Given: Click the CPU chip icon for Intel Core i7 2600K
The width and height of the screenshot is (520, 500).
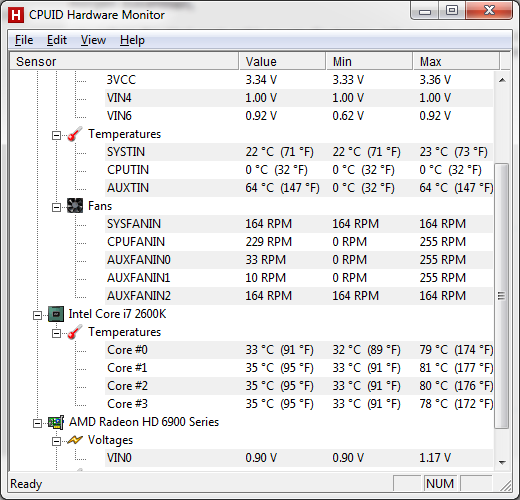Looking at the screenshot, I should (x=56, y=314).
